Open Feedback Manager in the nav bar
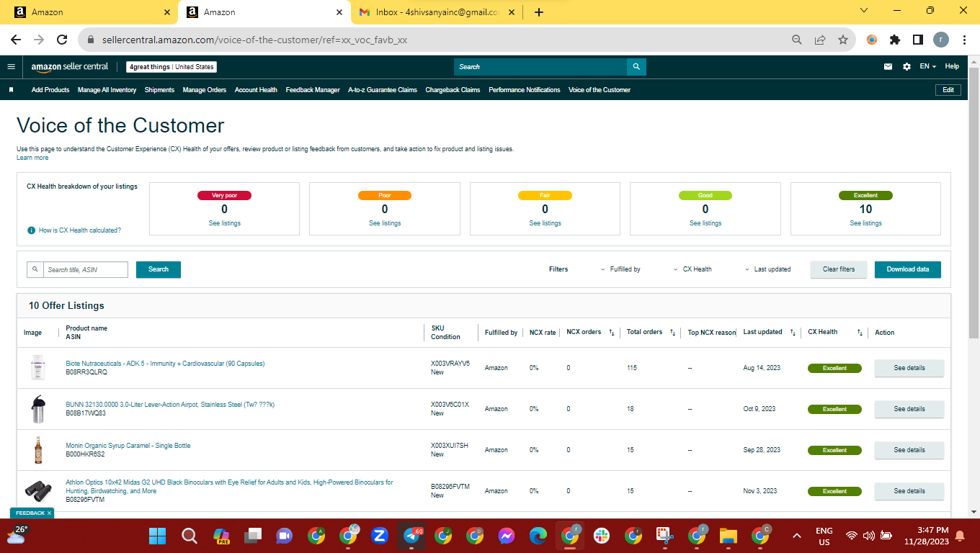The height and width of the screenshot is (553, 980). pos(313,90)
